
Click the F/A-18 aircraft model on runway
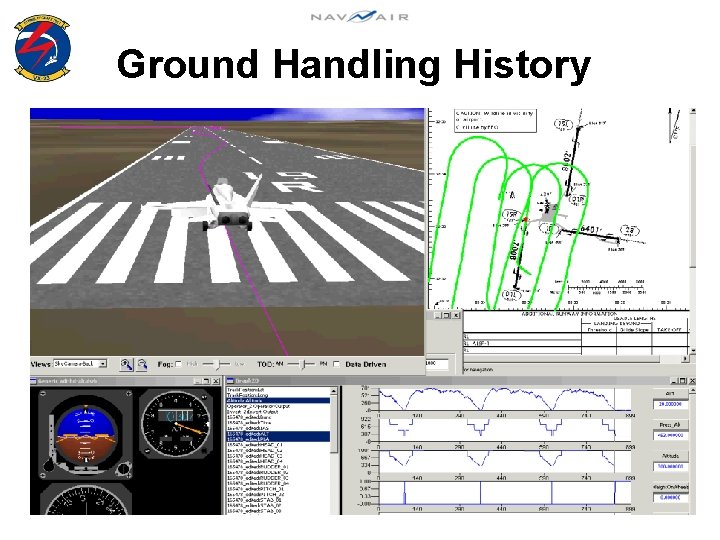[x=228, y=204]
